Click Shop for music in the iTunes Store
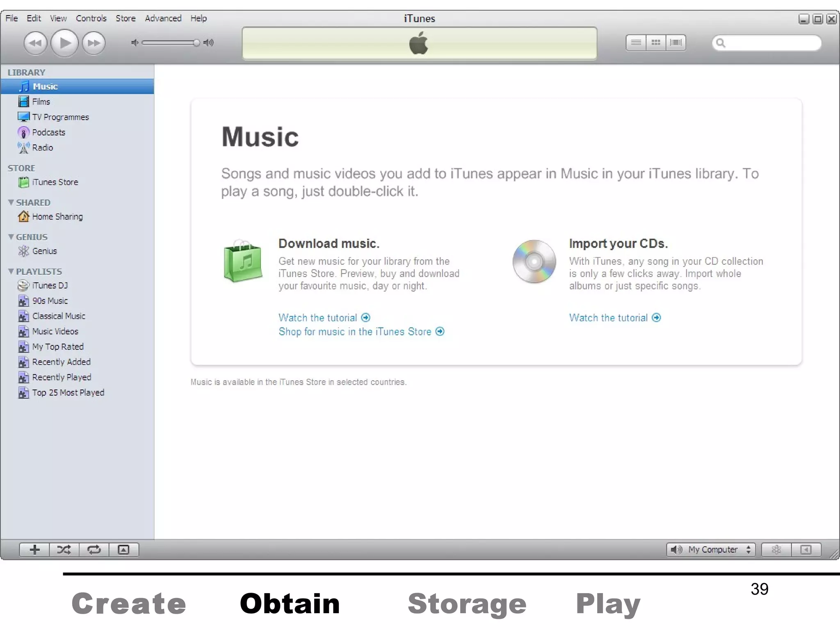The width and height of the screenshot is (840, 630). 361,332
